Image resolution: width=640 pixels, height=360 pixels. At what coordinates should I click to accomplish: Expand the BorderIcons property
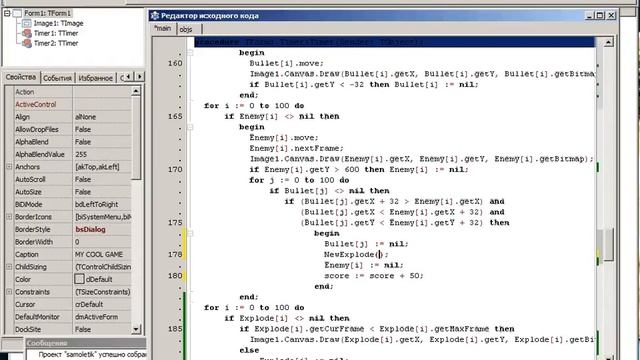coord(9,216)
